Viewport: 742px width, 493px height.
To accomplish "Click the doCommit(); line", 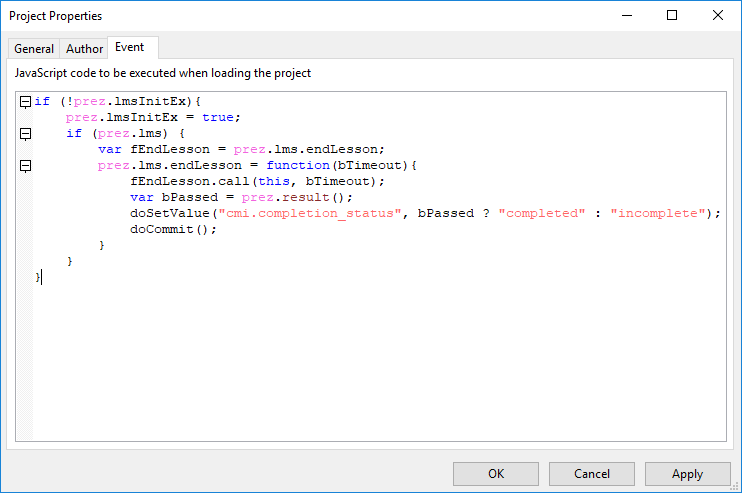I will point(173,229).
